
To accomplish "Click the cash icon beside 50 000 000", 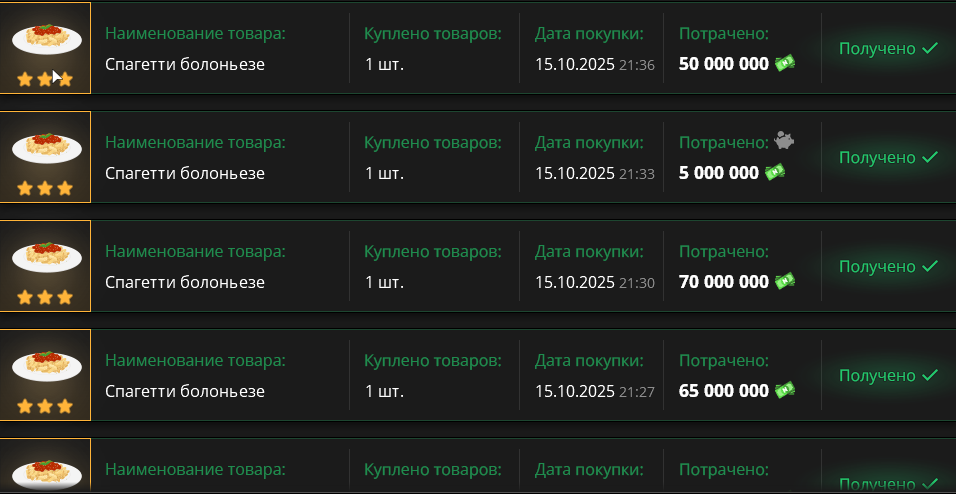I will click(785, 64).
